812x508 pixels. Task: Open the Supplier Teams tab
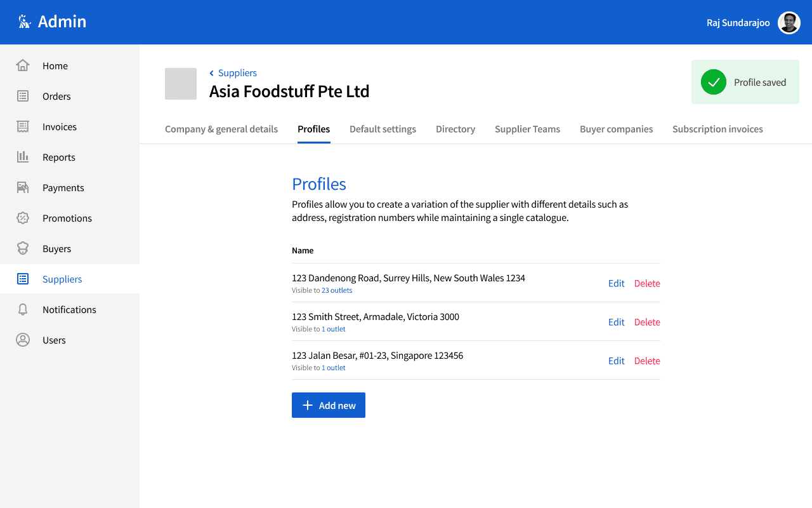tap(527, 129)
